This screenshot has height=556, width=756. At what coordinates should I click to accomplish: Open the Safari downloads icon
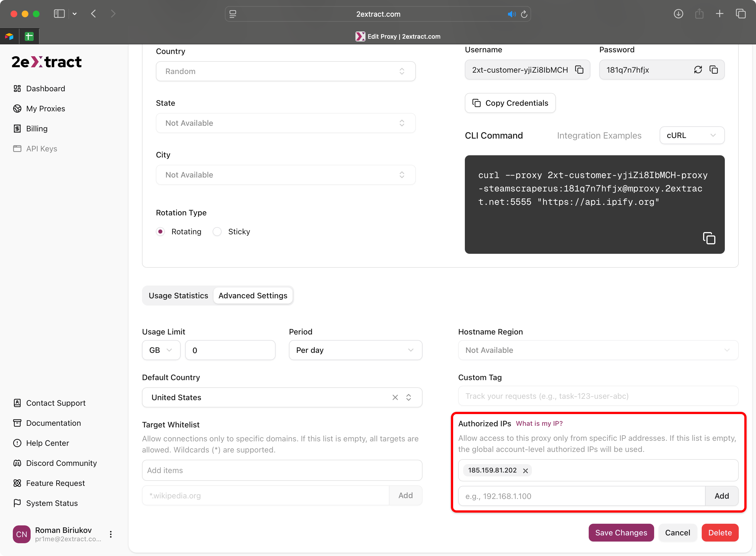[x=678, y=14]
